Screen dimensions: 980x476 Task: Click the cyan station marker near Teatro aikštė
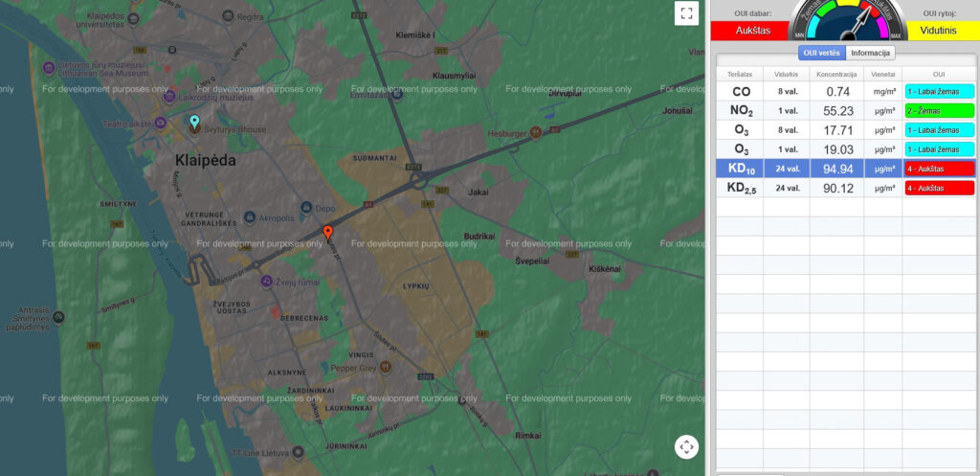point(194,123)
